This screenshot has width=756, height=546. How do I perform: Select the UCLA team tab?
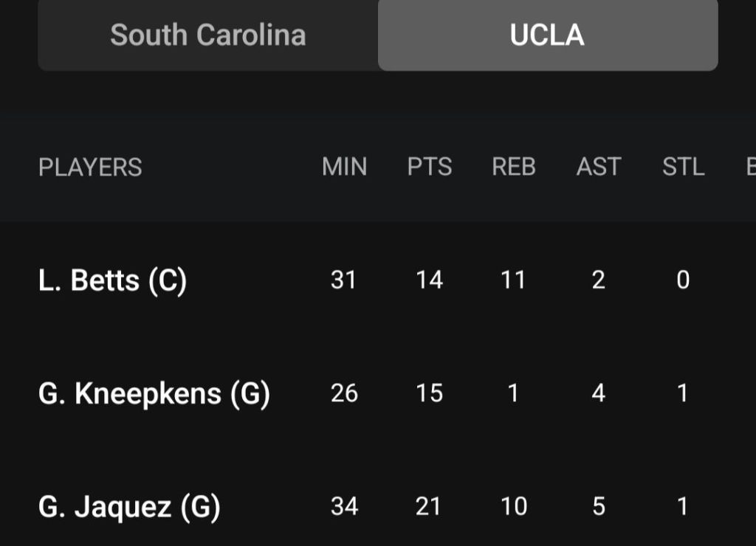pyautogui.click(x=547, y=35)
